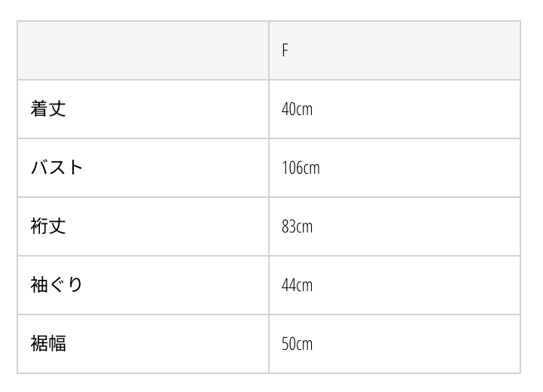The height and width of the screenshot is (392, 543).
Task: Click the empty top-left header cell
Action: (x=143, y=50)
